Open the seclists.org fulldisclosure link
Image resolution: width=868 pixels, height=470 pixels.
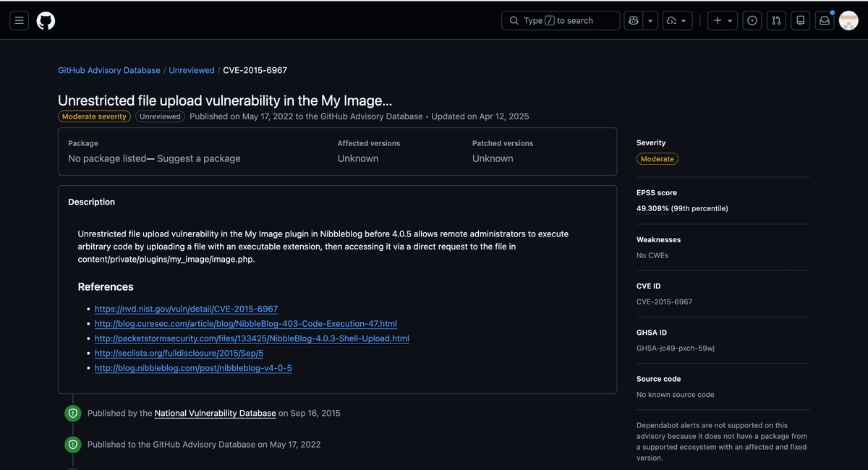[x=179, y=354]
